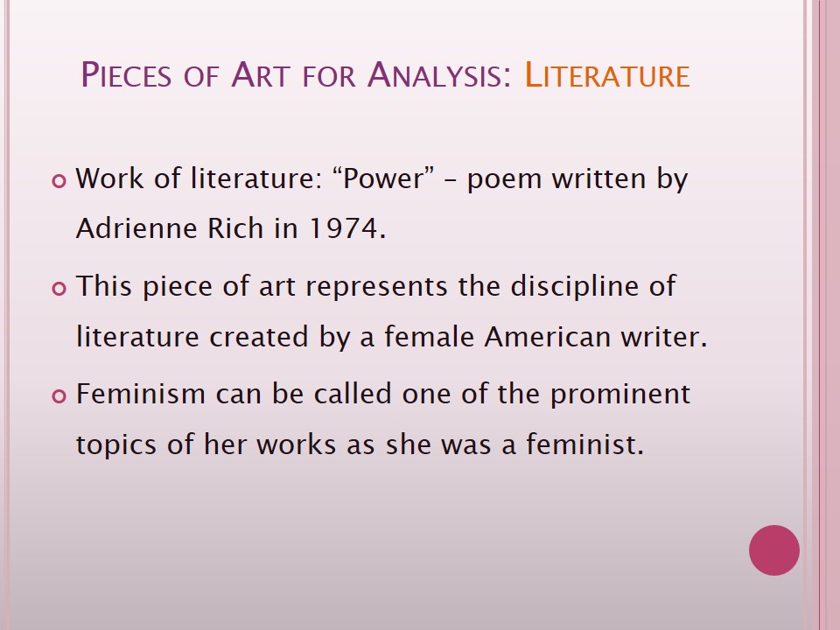This screenshot has width=840, height=630.
Task: Click the orange word "Literature" in the title
Action: 606,75
